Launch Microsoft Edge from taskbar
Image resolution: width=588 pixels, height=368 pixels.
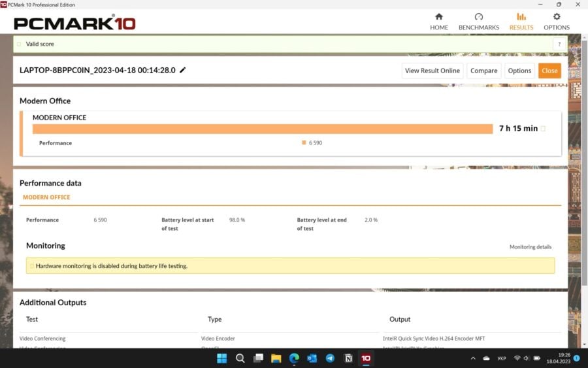(x=294, y=358)
